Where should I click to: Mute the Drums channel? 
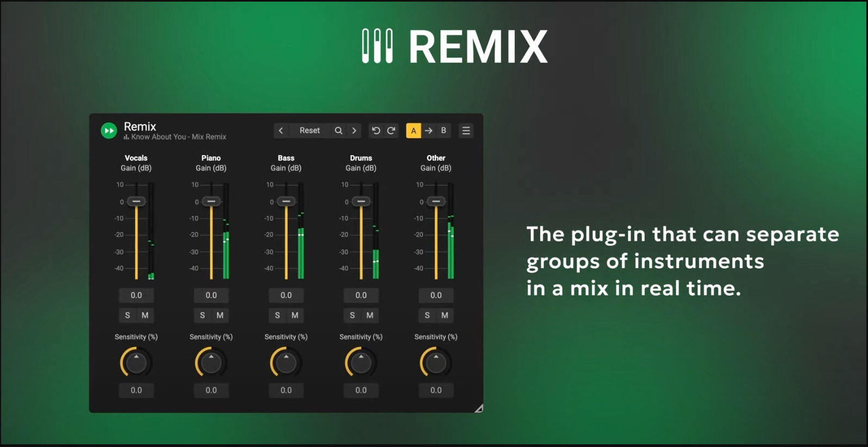coord(370,315)
